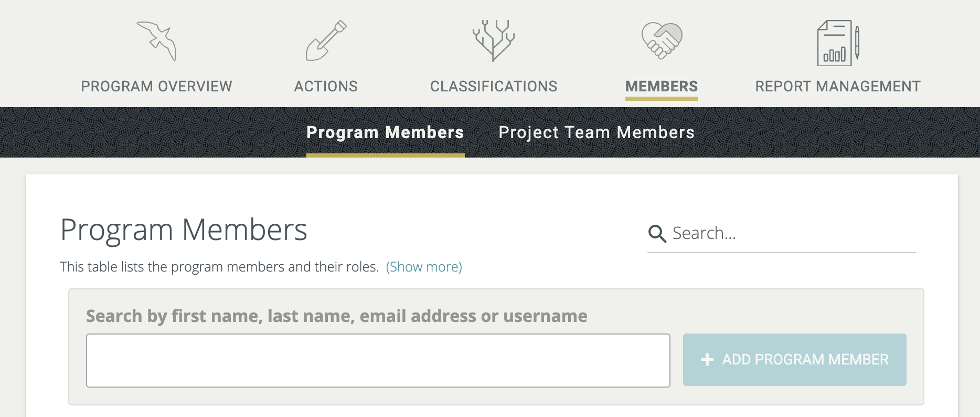Viewport: 980px width, 417px height.
Task: Select the CLASSIFICATIONS text label
Action: (x=494, y=87)
